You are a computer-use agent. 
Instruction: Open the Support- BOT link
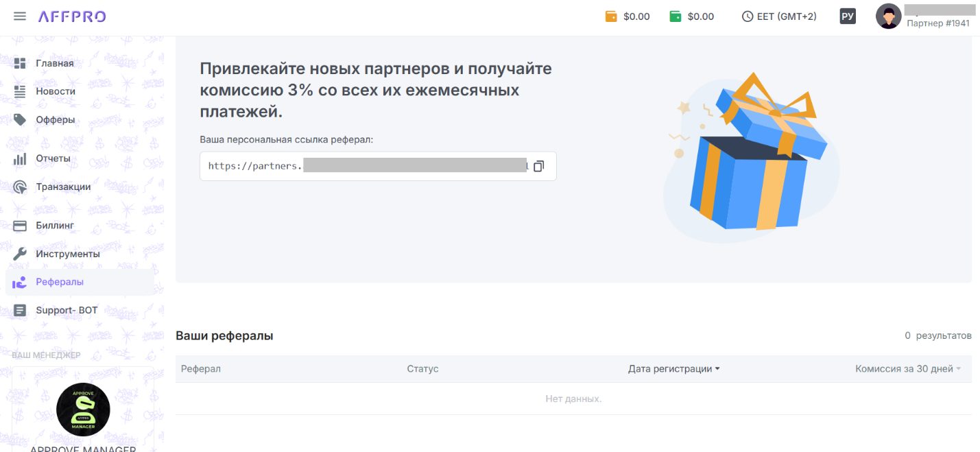click(67, 311)
